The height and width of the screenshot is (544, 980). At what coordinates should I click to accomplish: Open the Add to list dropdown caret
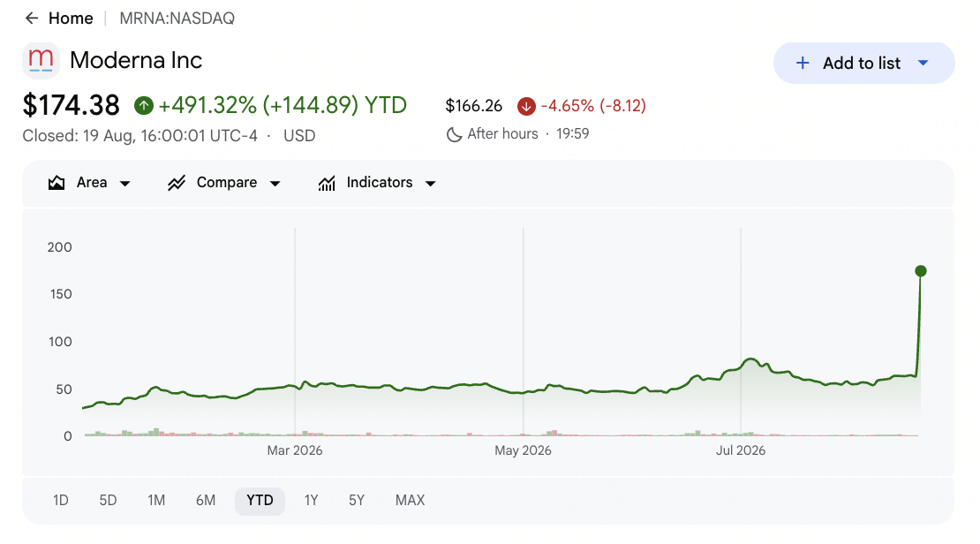point(923,63)
